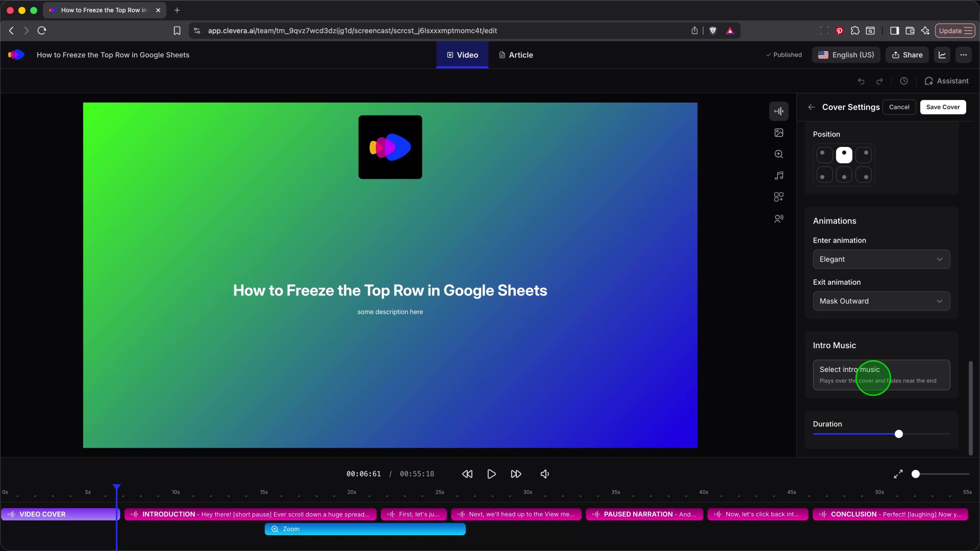Expand the Exit animation Mask Outward dropdown

[x=881, y=301]
